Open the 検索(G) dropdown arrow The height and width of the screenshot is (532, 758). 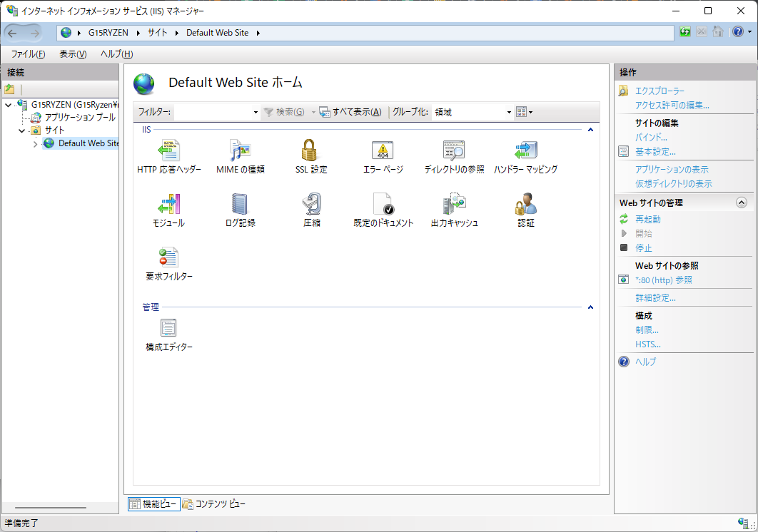coord(313,112)
